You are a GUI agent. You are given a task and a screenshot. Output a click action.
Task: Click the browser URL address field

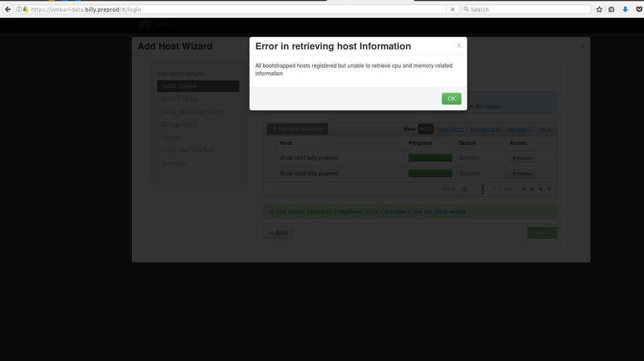point(239,10)
